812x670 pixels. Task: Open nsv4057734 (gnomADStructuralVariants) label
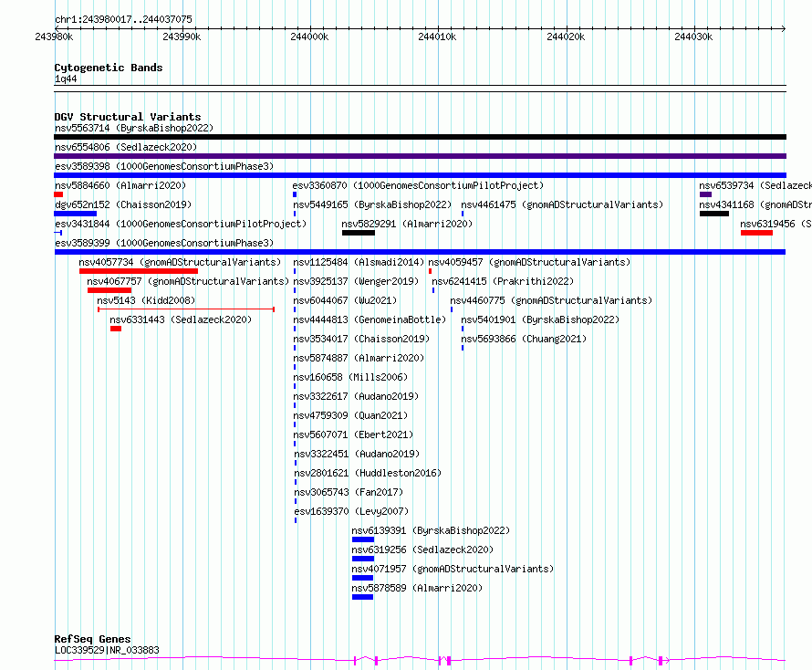(x=180, y=262)
